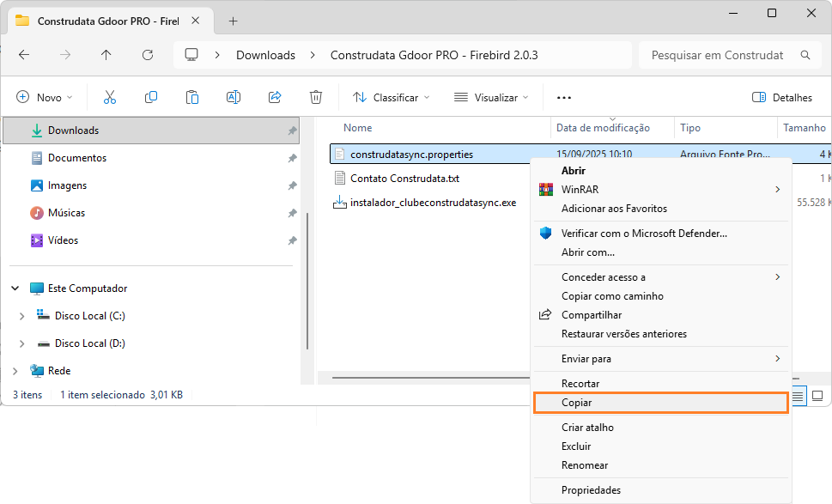The image size is (832, 504).
Task: Choose Excluir from the context menu
Action: (661, 446)
